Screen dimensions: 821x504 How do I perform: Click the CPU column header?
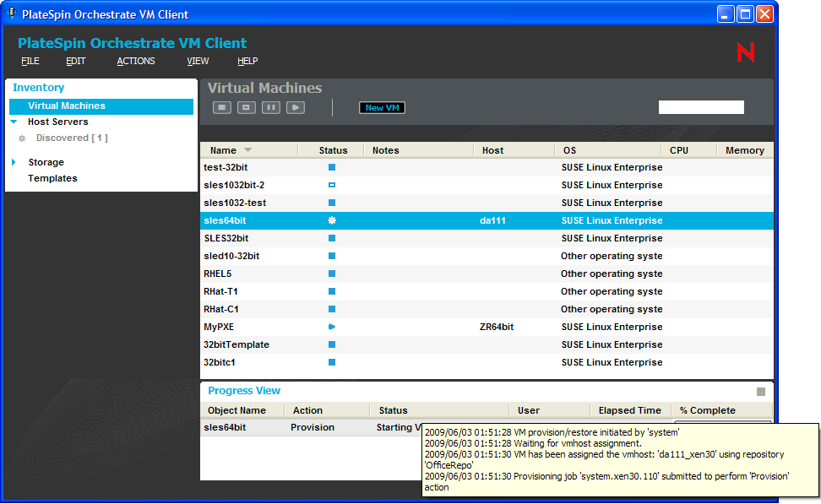(x=679, y=151)
